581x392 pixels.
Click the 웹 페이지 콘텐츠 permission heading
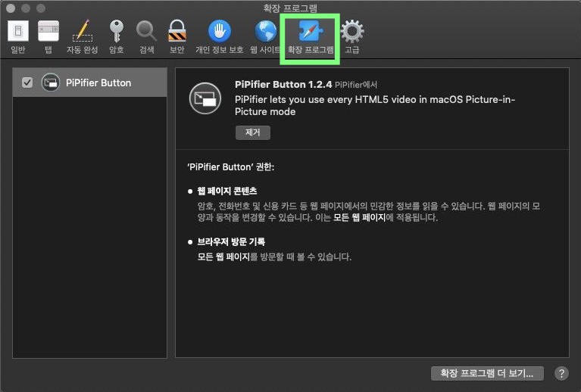pos(226,191)
